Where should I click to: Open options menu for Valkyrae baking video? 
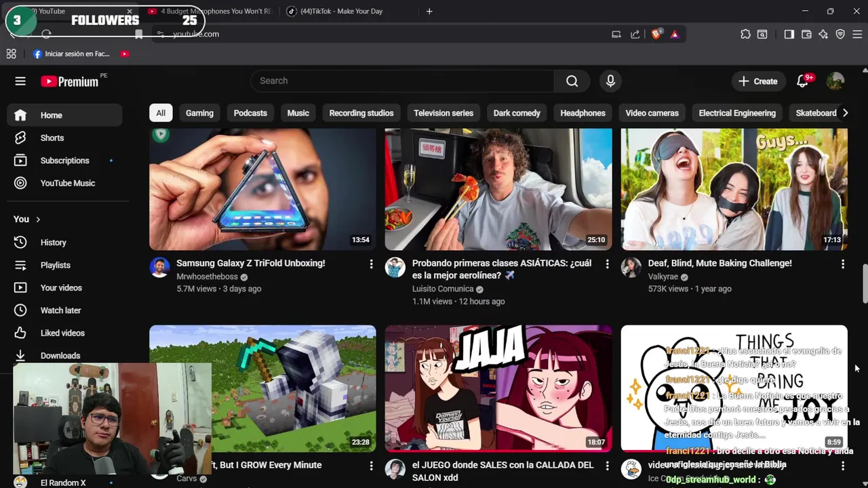843,264
